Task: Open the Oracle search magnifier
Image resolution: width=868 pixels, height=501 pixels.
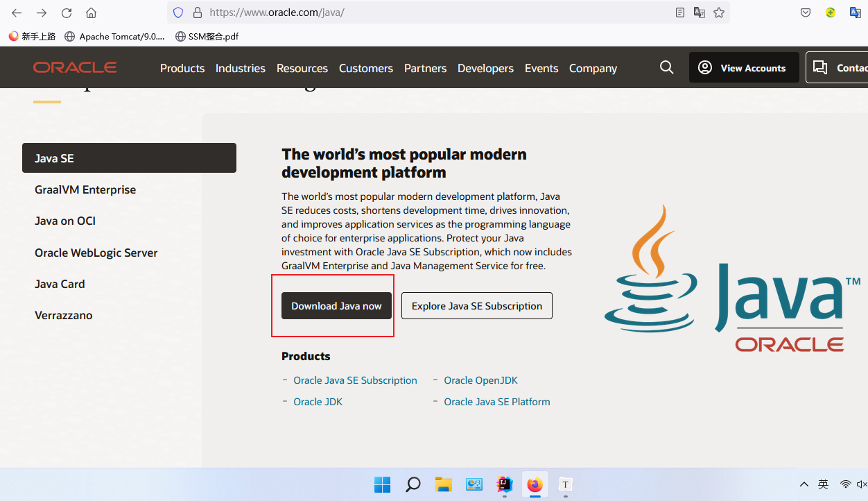Action: [667, 67]
